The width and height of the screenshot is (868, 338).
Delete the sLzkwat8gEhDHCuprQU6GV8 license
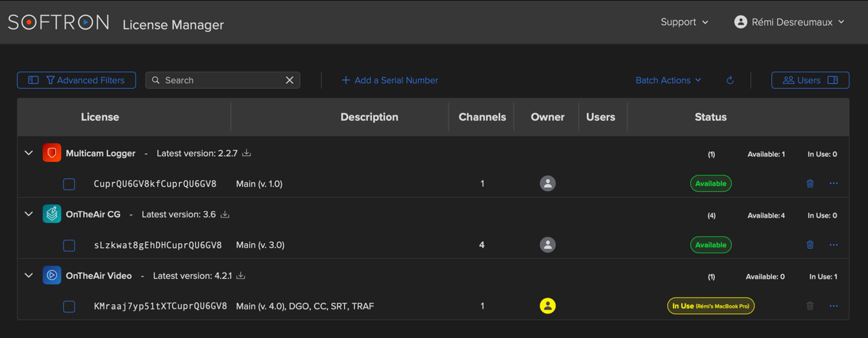pyautogui.click(x=810, y=245)
